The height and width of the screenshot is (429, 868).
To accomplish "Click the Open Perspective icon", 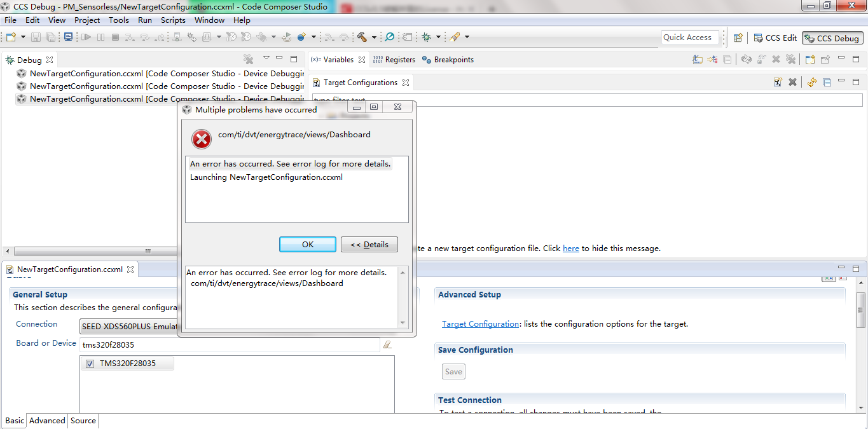I will pos(738,38).
